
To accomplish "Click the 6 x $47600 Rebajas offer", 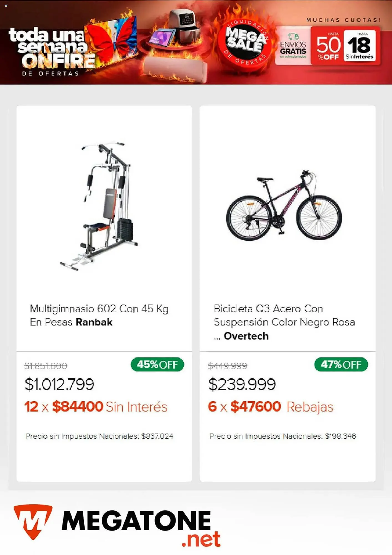I will click(270, 407).
